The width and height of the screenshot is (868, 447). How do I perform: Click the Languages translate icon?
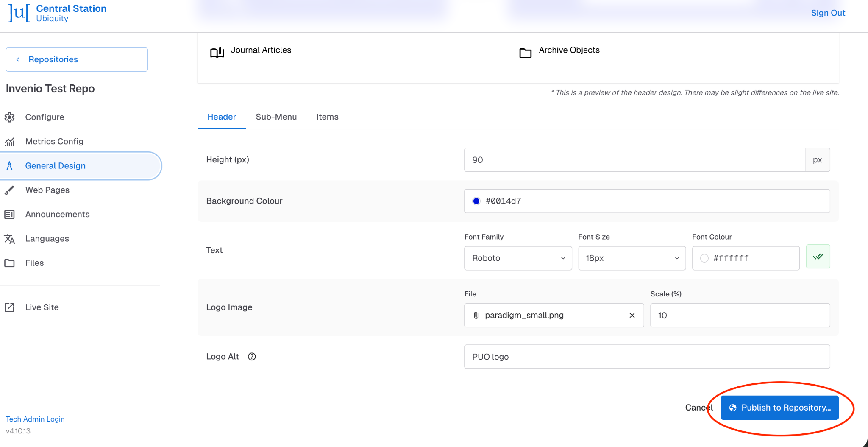pyautogui.click(x=9, y=239)
